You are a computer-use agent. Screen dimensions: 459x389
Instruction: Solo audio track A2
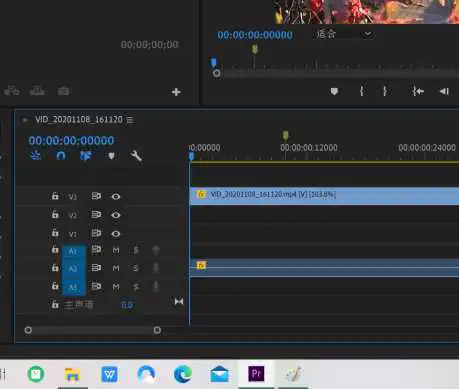(136, 268)
